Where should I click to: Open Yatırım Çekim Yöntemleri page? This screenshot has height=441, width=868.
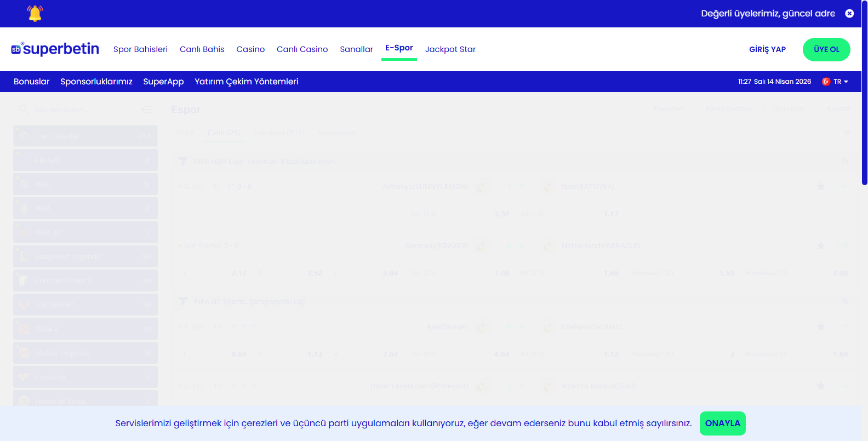247,82
